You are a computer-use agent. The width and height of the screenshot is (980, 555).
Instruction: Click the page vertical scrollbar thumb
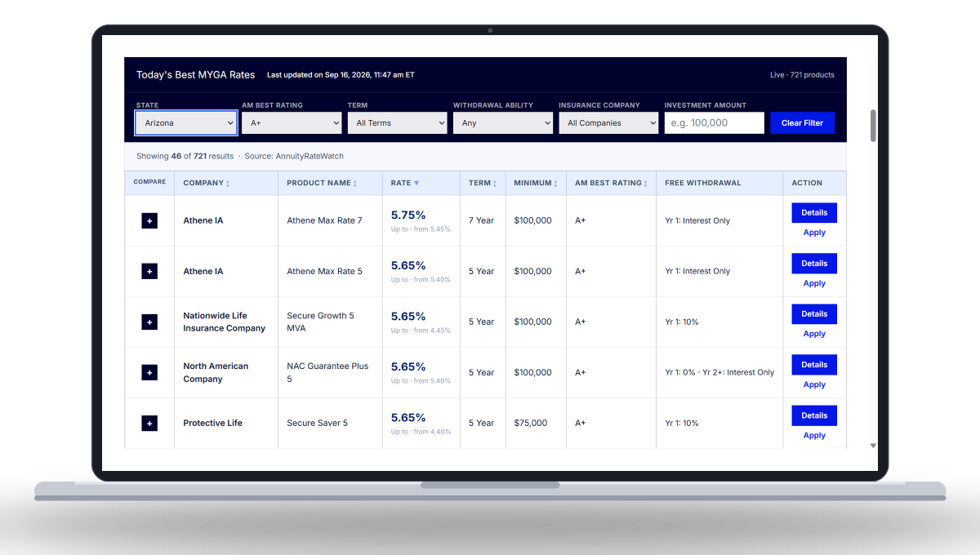873,126
